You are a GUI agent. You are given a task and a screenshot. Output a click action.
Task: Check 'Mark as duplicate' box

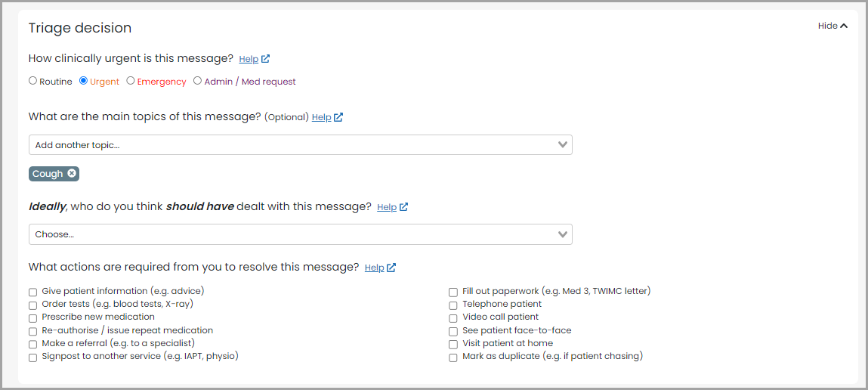coord(453,357)
